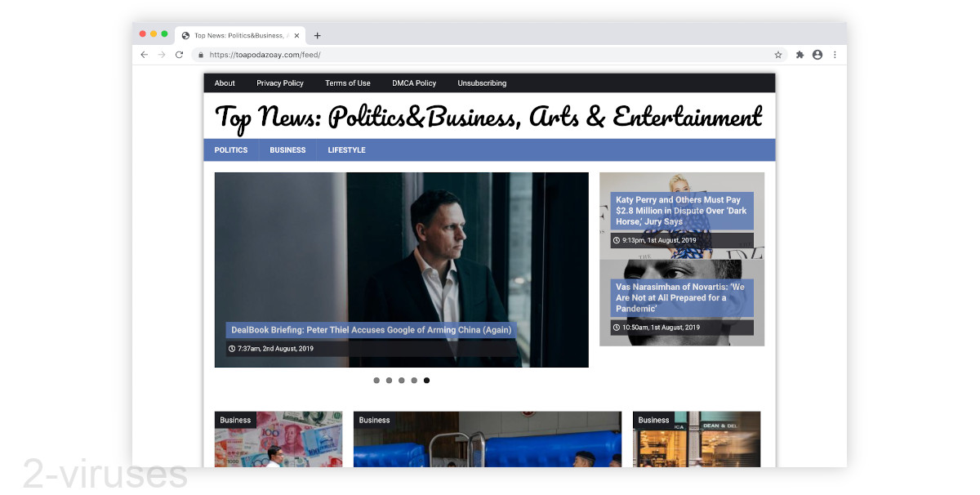
Task: Open a new browser tab with the plus button
Action: click(x=318, y=34)
